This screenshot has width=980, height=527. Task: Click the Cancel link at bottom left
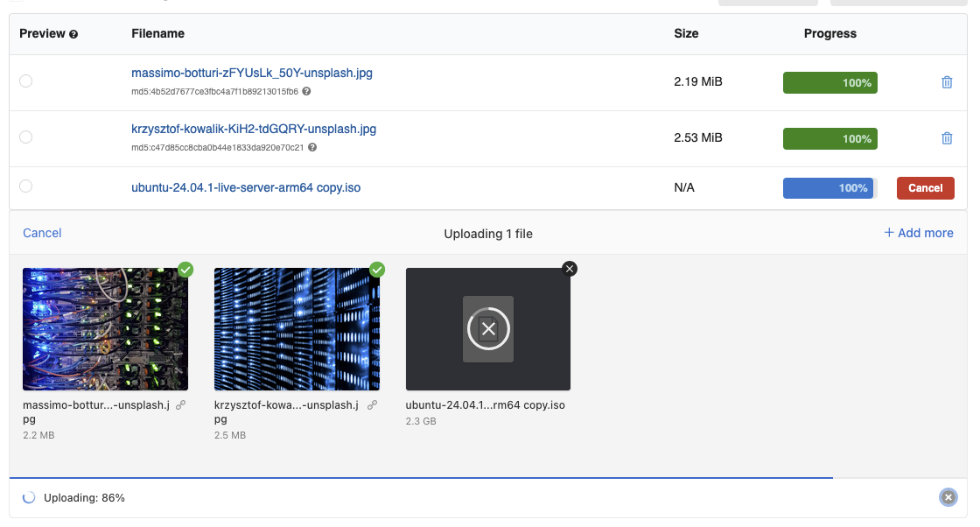41,233
